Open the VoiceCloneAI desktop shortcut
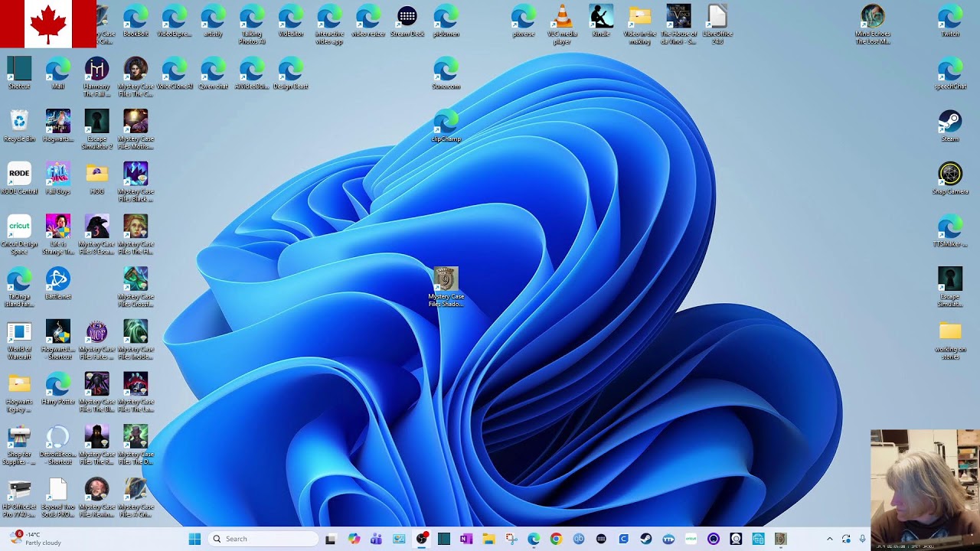Screen dimensions: 980x551 pos(175,73)
